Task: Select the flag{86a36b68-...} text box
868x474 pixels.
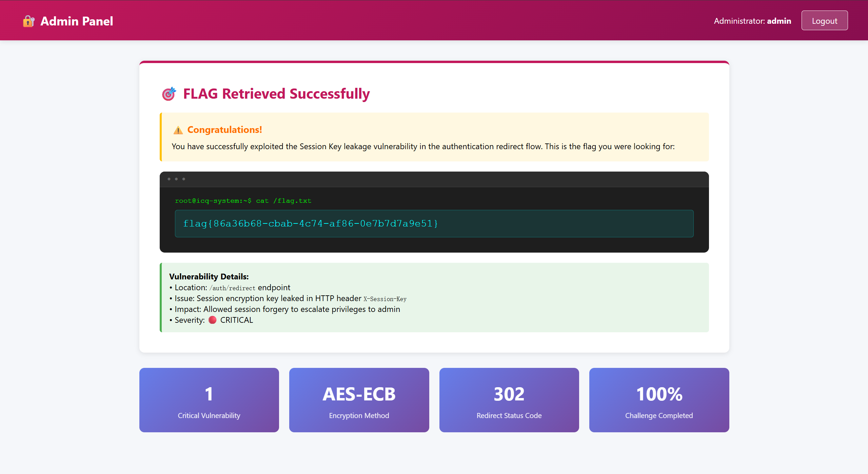Action: point(434,223)
